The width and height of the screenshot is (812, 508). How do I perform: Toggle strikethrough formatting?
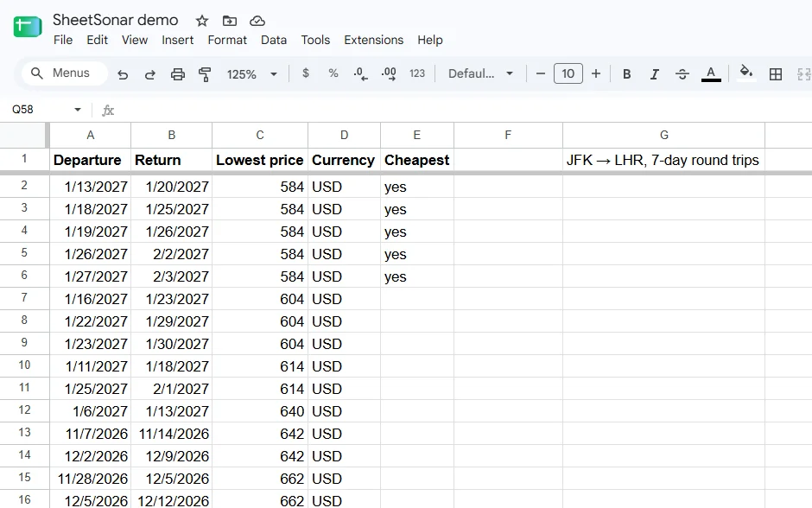tap(682, 74)
